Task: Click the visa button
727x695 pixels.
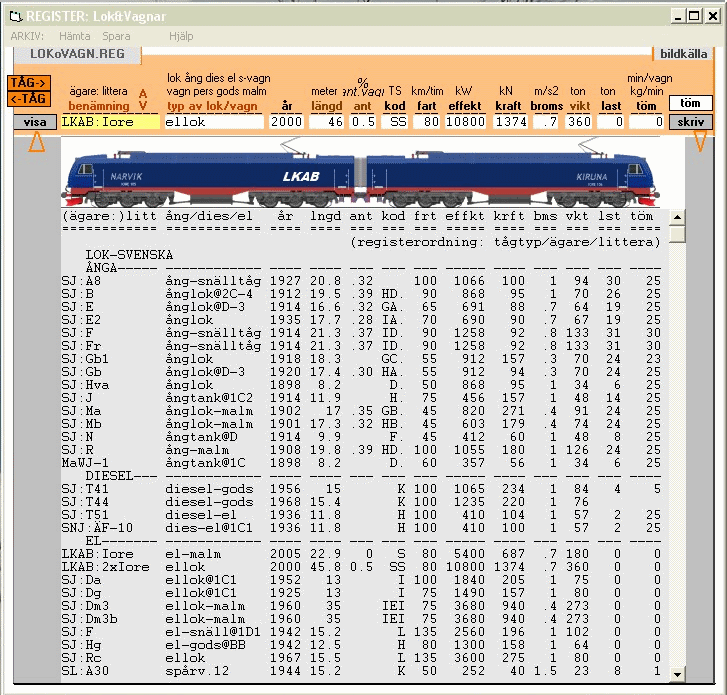Action: click(x=35, y=122)
